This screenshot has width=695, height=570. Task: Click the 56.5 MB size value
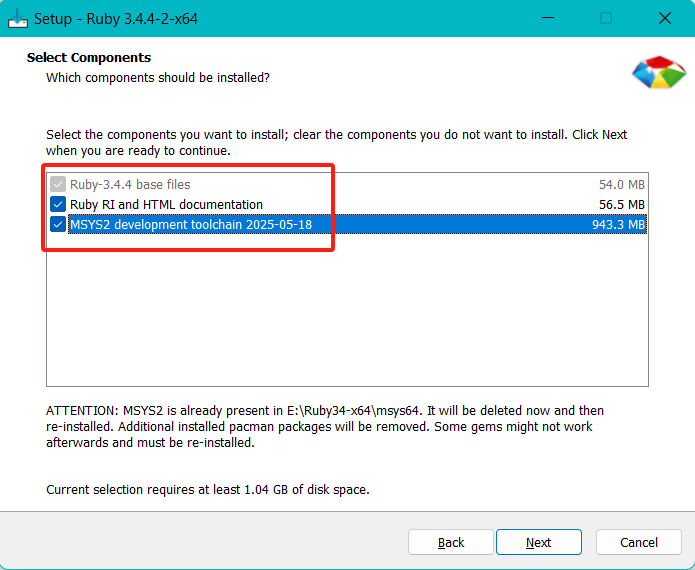pyautogui.click(x=622, y=205)
